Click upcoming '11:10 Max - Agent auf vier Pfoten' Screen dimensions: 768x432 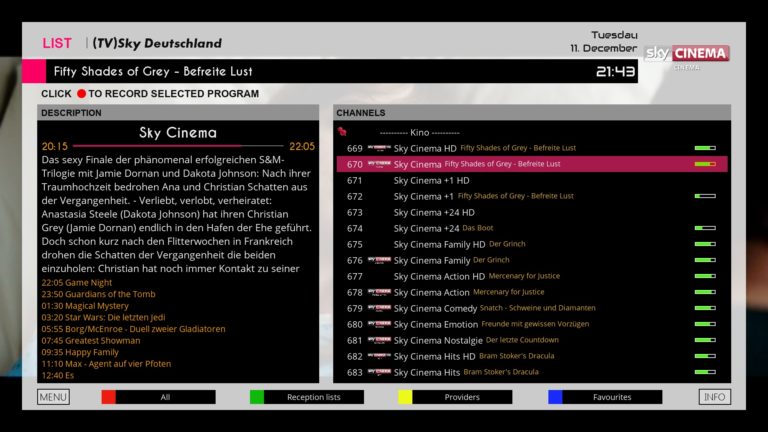(x=106, y=364)
